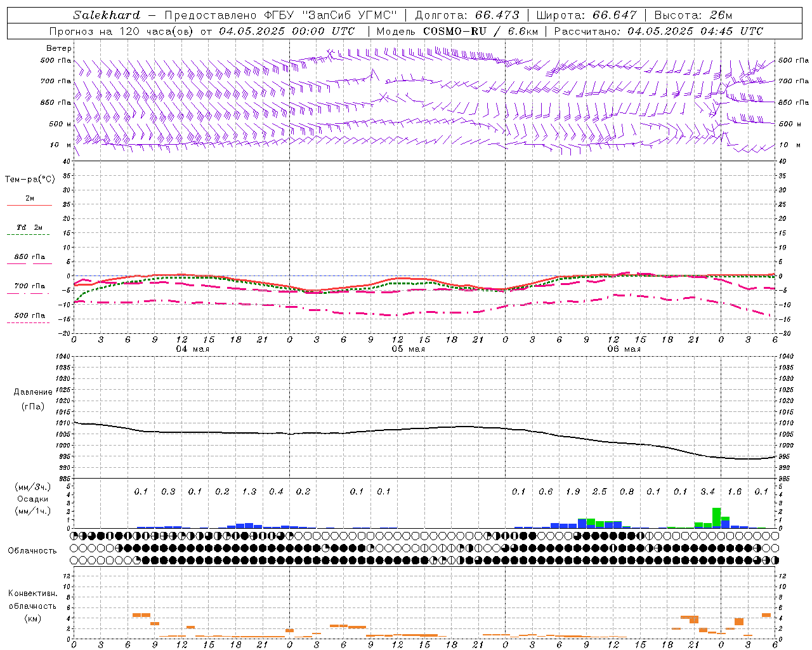Click the tallest green precipitation bar

(x=716, y=517)
